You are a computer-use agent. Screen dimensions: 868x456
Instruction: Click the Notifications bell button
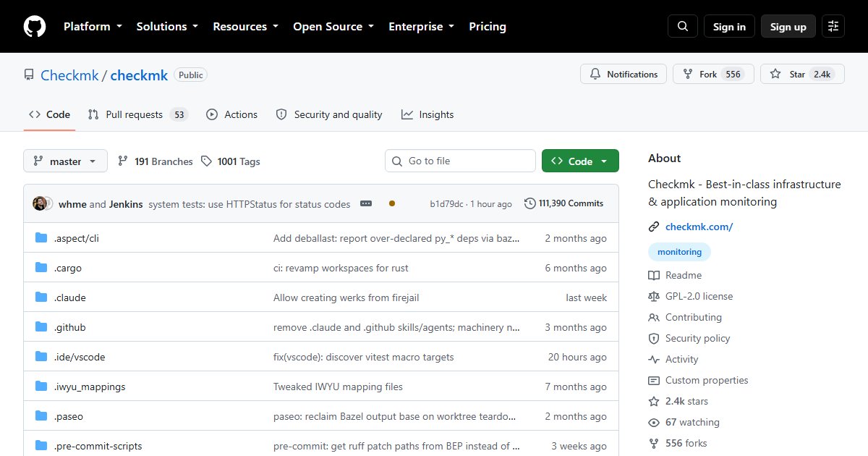(x=624, y=74)
